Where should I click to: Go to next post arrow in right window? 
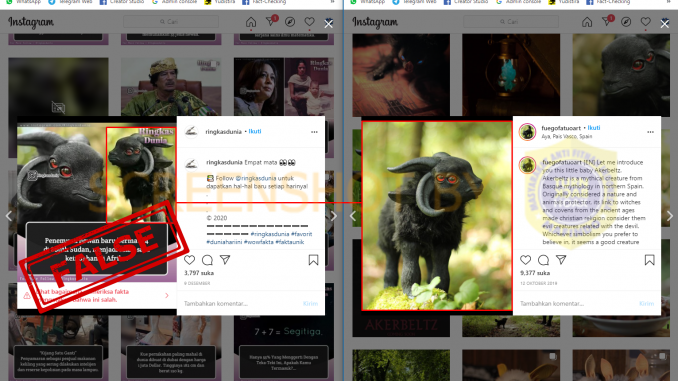[670, 216]
